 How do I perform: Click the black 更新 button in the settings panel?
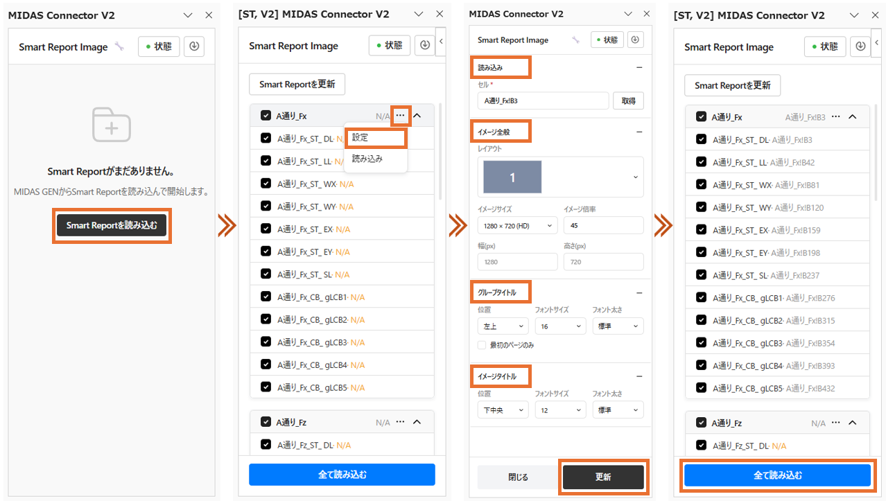(603, 477)
